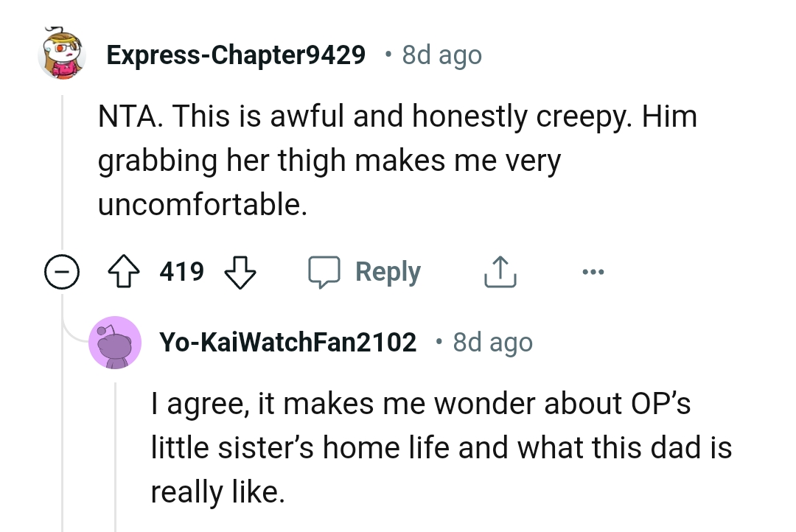Click the share icon on the comment
796x532 pixels.
(500, 271)
